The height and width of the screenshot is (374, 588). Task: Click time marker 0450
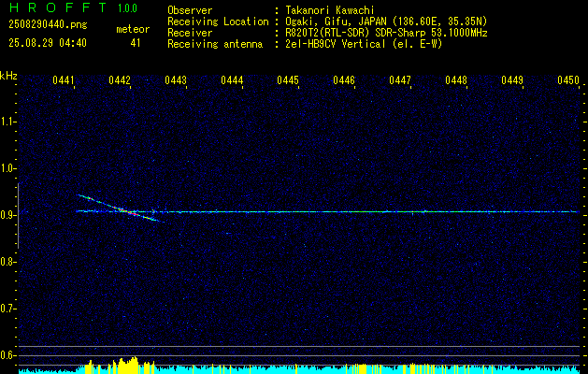pos(568,79)
